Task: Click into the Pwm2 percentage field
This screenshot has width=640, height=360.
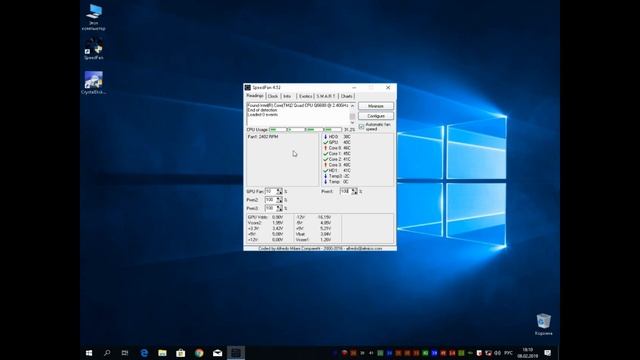Action: pyautogui.click(x=271, y=200)
